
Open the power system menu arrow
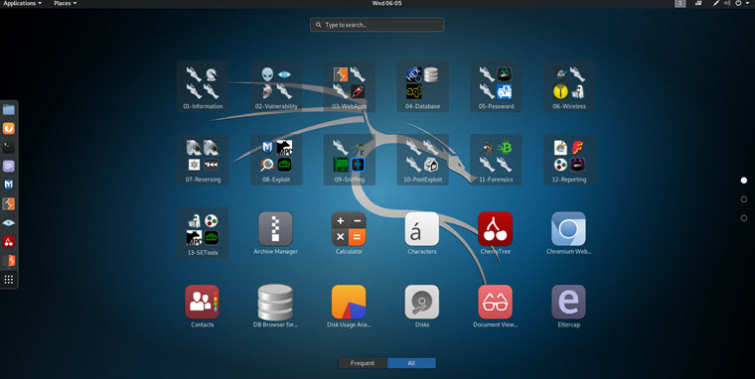748,3
